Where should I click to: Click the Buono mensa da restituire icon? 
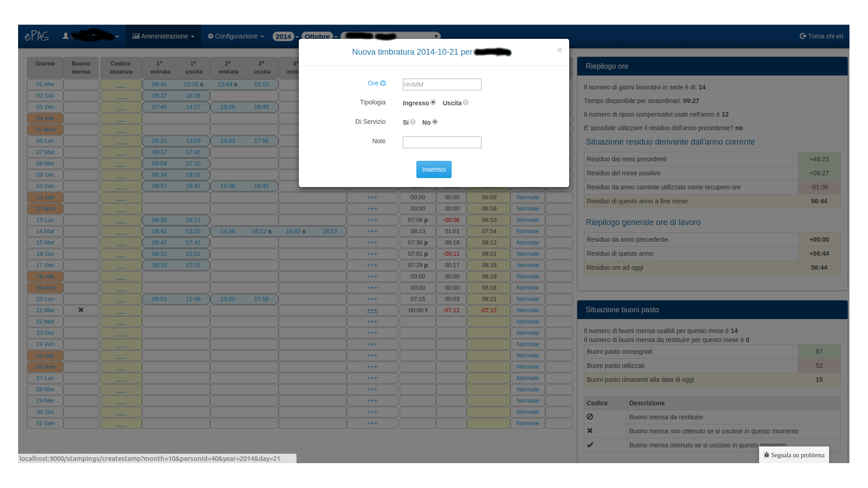(590, 417)
